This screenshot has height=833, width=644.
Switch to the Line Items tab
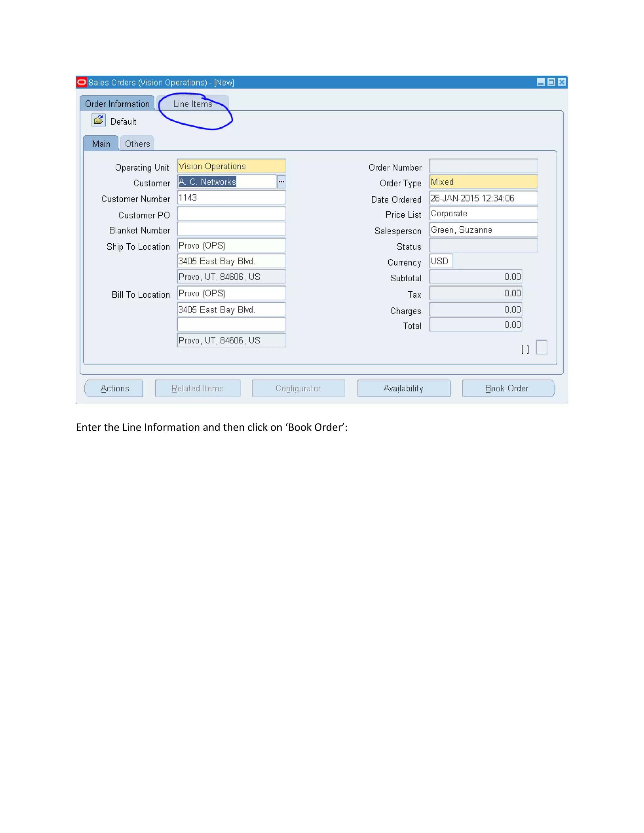click(193, 104)
